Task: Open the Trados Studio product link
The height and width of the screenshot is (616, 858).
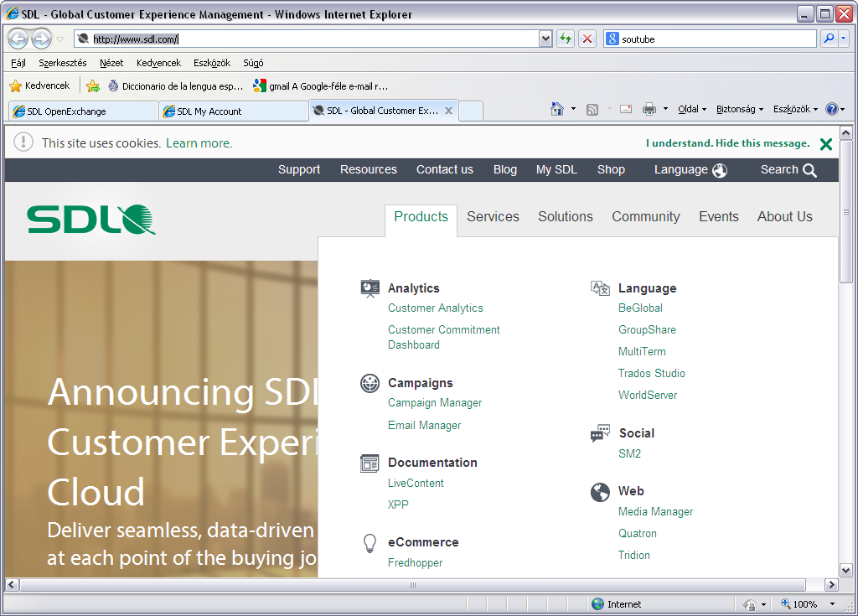Action: [x=652, y=374]
